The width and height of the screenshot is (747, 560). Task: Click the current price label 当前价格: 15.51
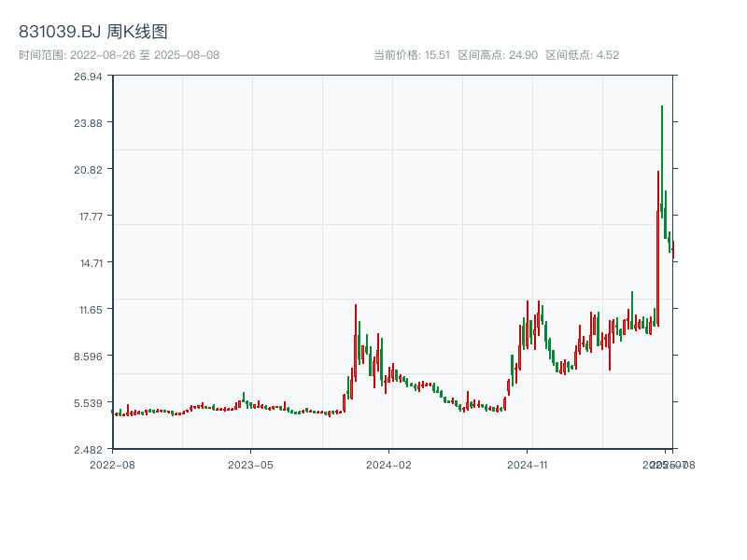412,55
